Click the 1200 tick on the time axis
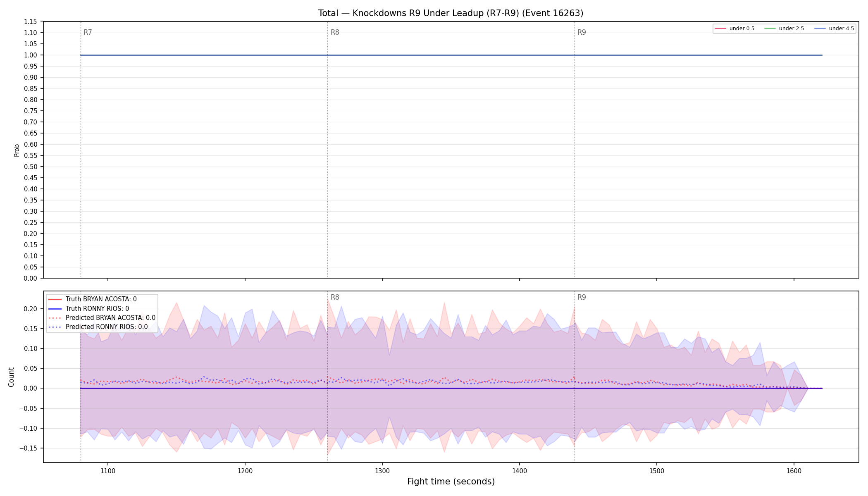Viewport: 868px width, 496px height. pyautogui.click(x=245, y=470)
